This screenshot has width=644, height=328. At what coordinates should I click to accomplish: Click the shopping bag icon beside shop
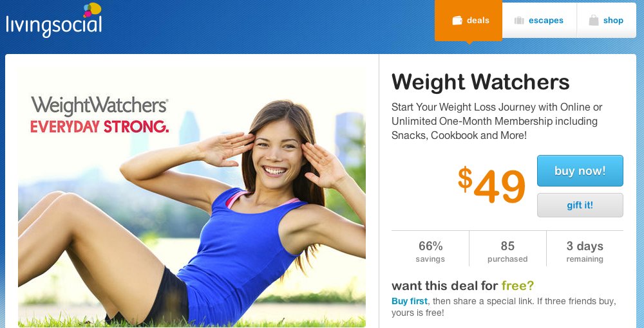594,21
